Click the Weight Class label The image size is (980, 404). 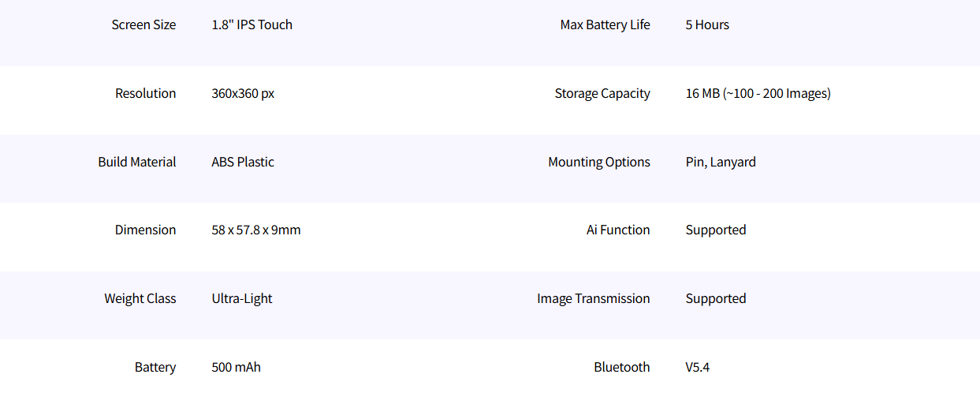[x=140, y=298]
